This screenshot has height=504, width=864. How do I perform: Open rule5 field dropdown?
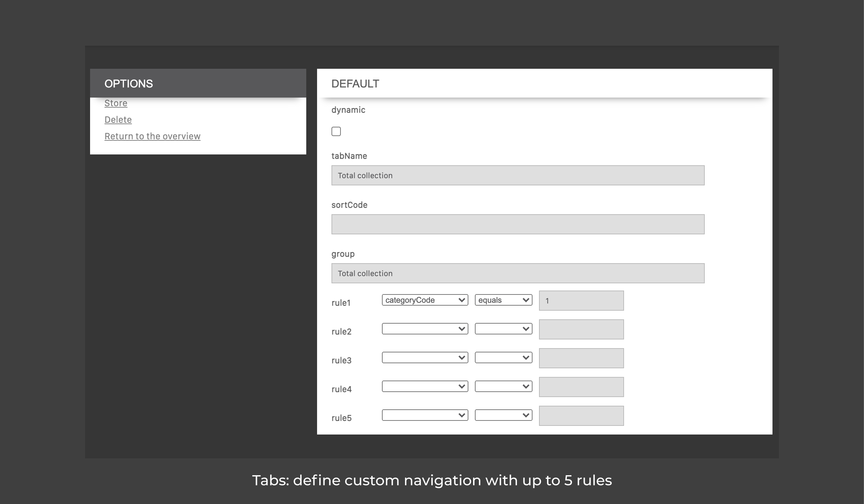point(425,415)
